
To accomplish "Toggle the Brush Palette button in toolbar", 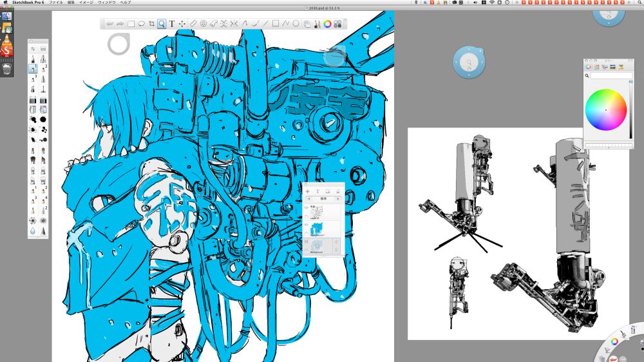I will pyautogui.click(x=317, y=24).
